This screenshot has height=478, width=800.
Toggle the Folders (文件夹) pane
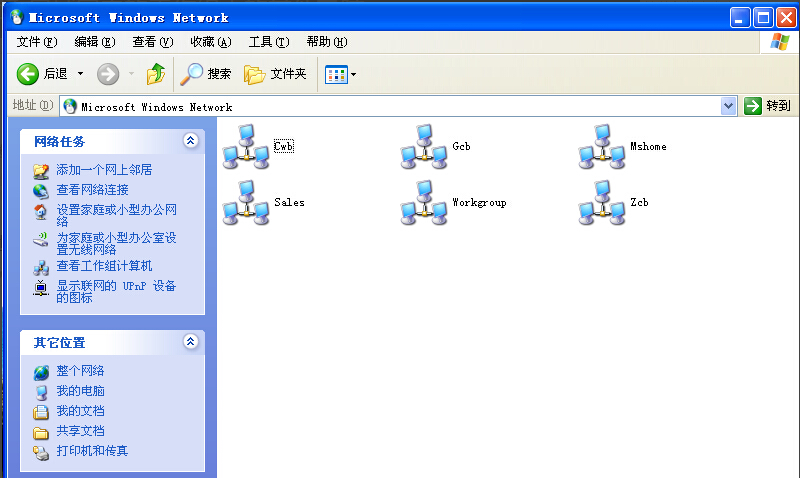275,74
